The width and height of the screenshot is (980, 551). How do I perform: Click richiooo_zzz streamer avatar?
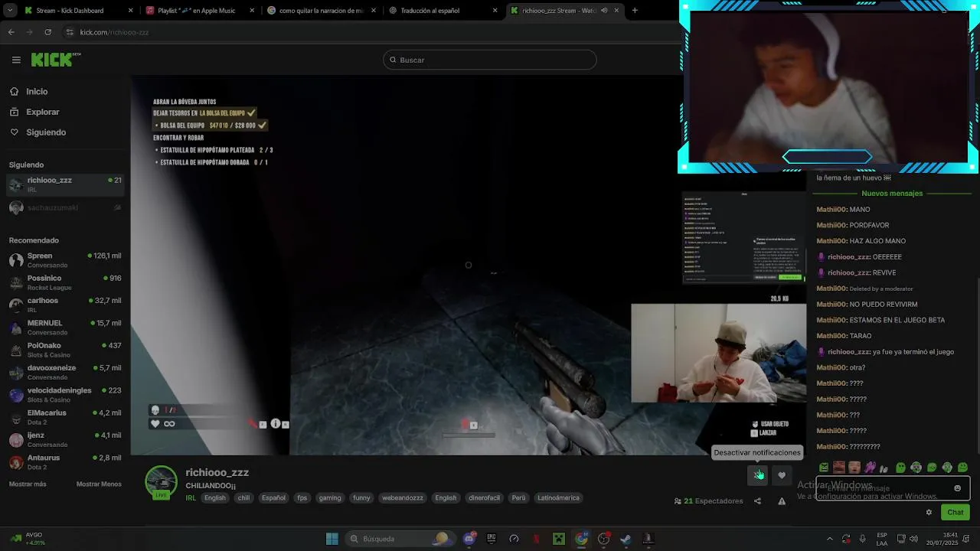click(161, 482)
